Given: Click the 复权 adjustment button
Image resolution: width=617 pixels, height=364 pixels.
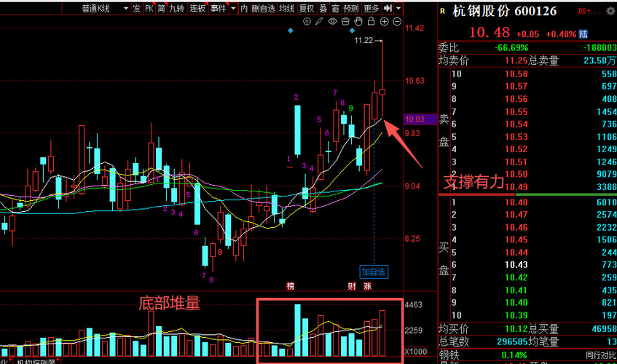Looking at the screenshot, I should click(307, 8).
